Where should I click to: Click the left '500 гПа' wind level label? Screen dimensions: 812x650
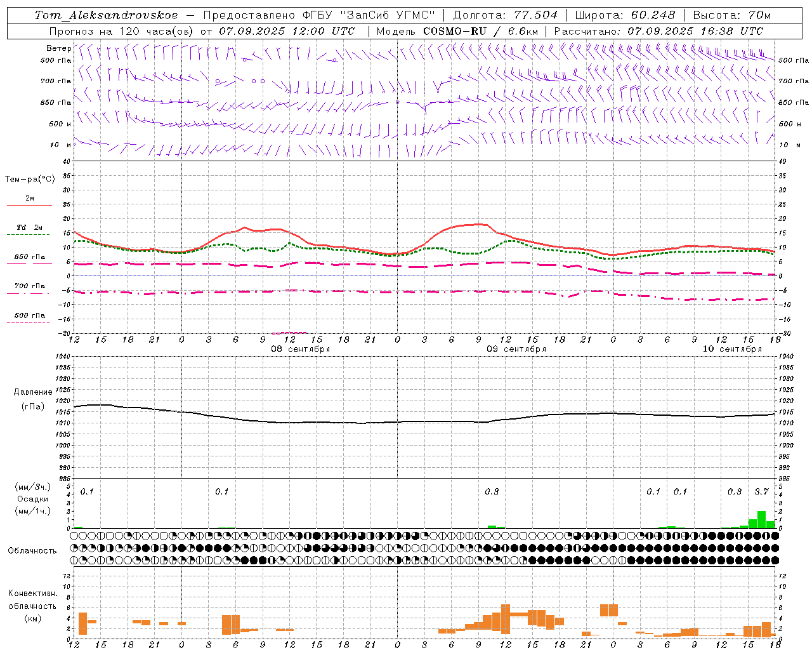pyautogui.click(x=56, y=60)
